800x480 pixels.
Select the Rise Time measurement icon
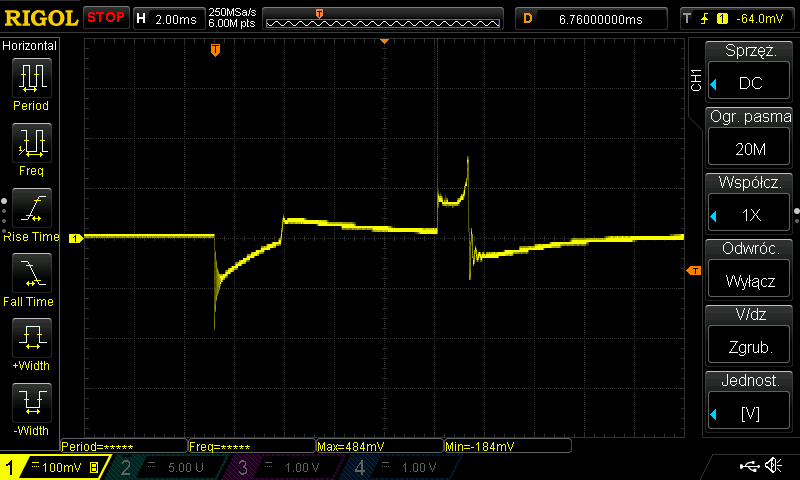[x=32, y=208]
